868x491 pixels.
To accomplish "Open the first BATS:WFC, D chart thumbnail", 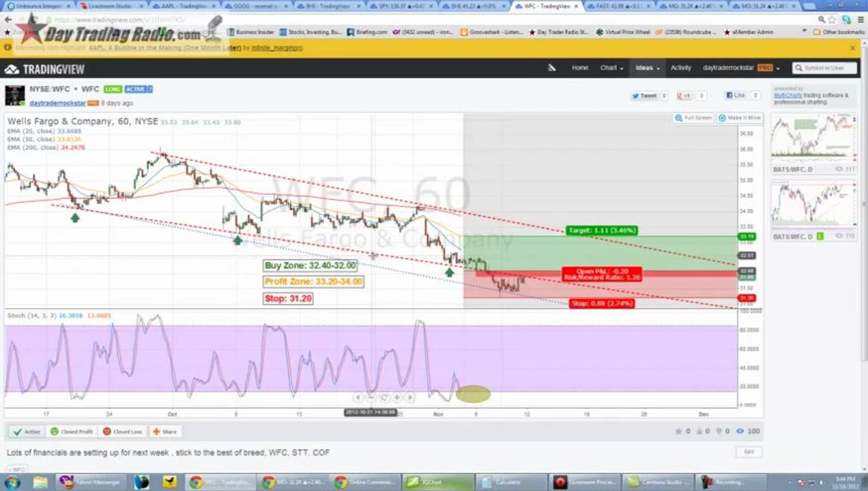I will [x=813, y=139].
